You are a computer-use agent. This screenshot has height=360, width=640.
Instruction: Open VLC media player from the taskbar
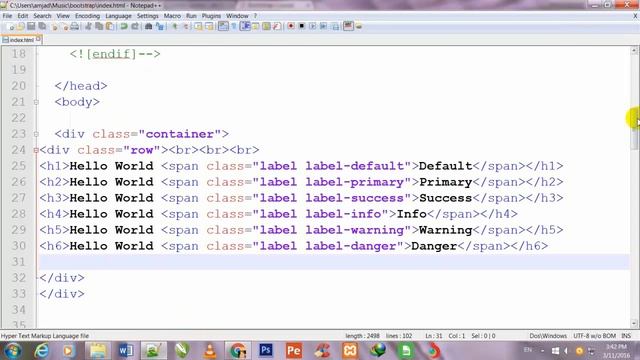[x=210, y=351]
